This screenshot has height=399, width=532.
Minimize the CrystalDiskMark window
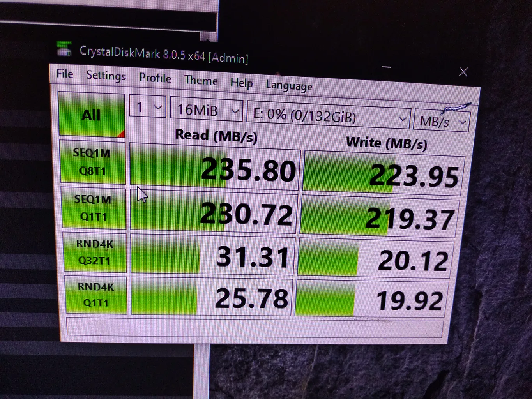click(x=386, y=67)
